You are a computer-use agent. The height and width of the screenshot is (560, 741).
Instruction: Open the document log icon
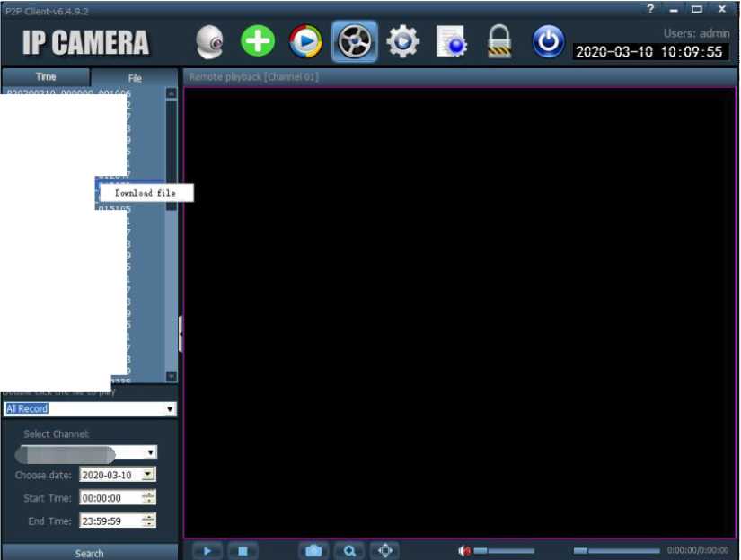click(451, 42)
